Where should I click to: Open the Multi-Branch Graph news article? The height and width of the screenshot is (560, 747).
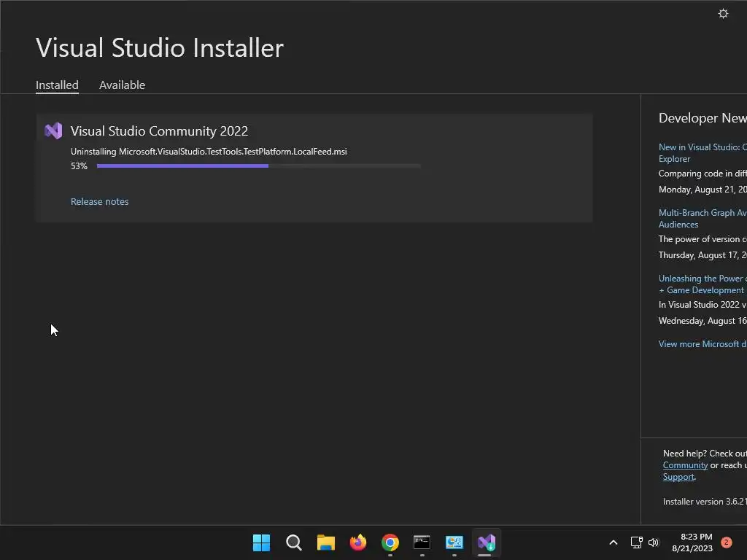(x=703, y=219)
